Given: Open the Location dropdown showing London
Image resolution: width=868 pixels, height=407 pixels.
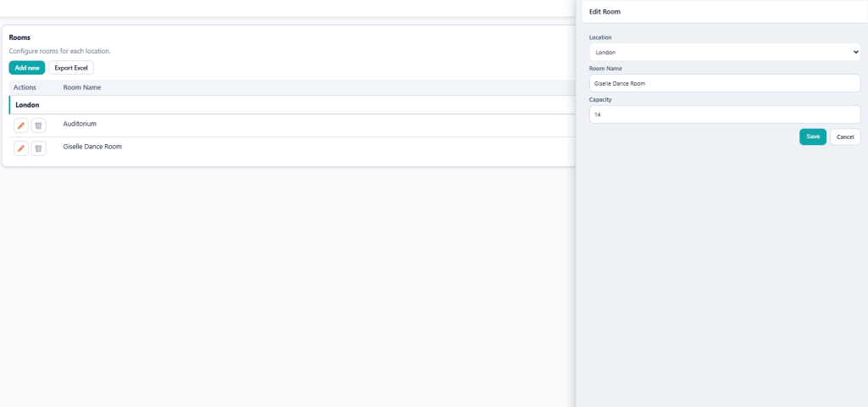Looking at the screenshot, I should pos(725,52).
